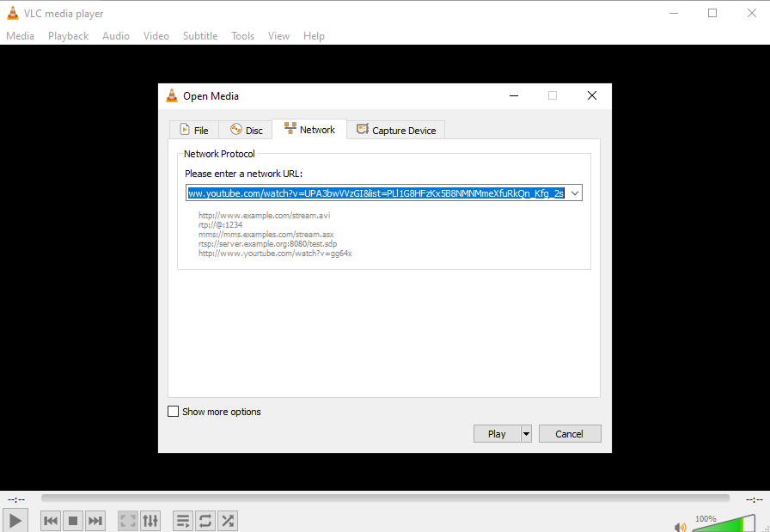Mute audio via speaker icon
This screenshot has width=770, height=532.
(x=680, y=528)
